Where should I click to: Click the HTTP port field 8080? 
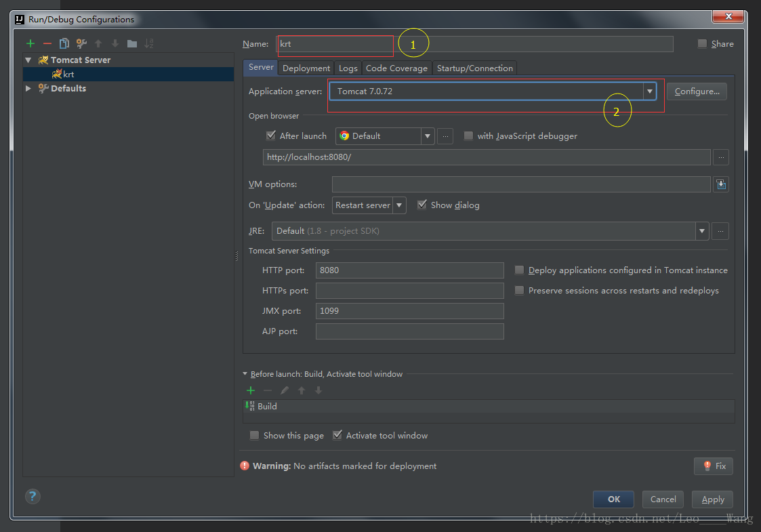[409, 270]
